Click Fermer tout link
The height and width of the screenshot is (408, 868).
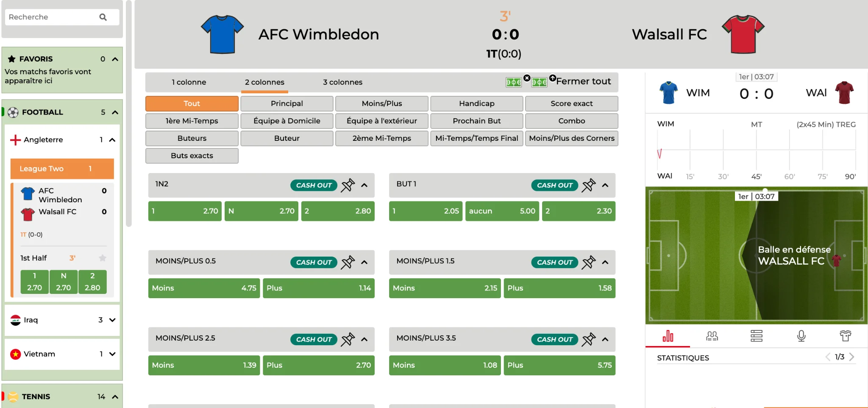(x=583, y=81)
